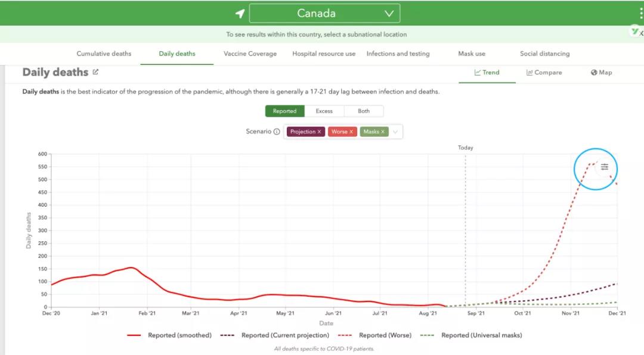Image resolution: width=644 pixels, height=355 pixels.
Task: Select the Daily deaths tab
Action: 177,54
